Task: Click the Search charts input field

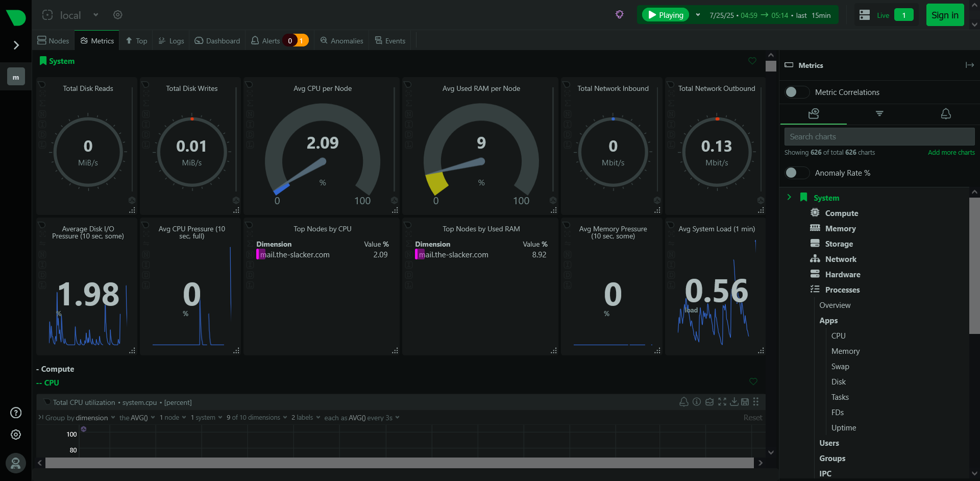Action: [879, 136]
